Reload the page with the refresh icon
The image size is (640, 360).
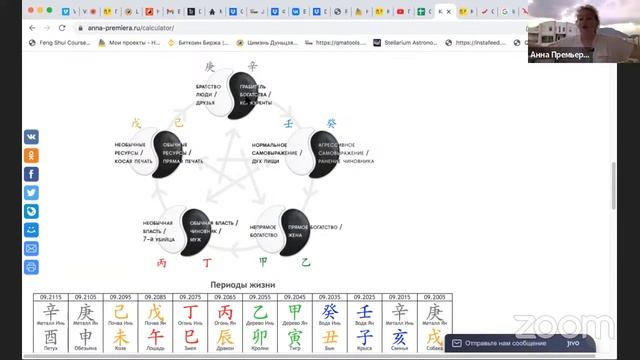[x=62, y=28]
